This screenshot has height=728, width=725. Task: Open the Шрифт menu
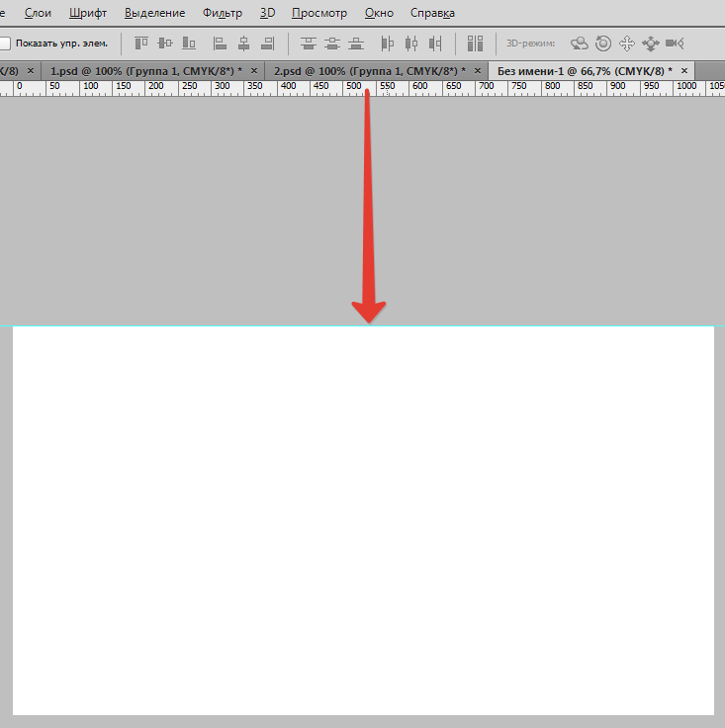click(88, 13)
